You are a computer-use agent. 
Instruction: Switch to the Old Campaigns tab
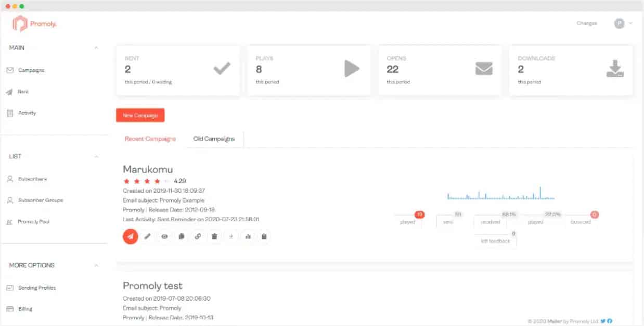click(214, 139)
